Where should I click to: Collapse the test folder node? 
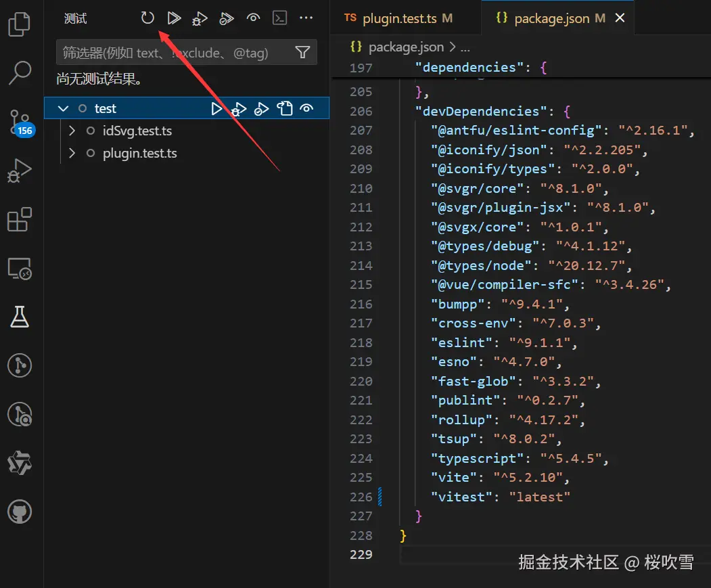point(63,108)
